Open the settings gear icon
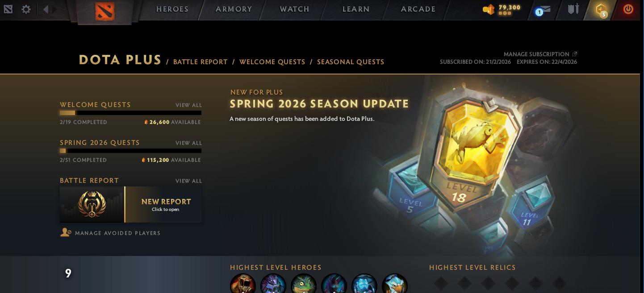Image resolution: width=644 pixels, height=293 pixels. 26,9
